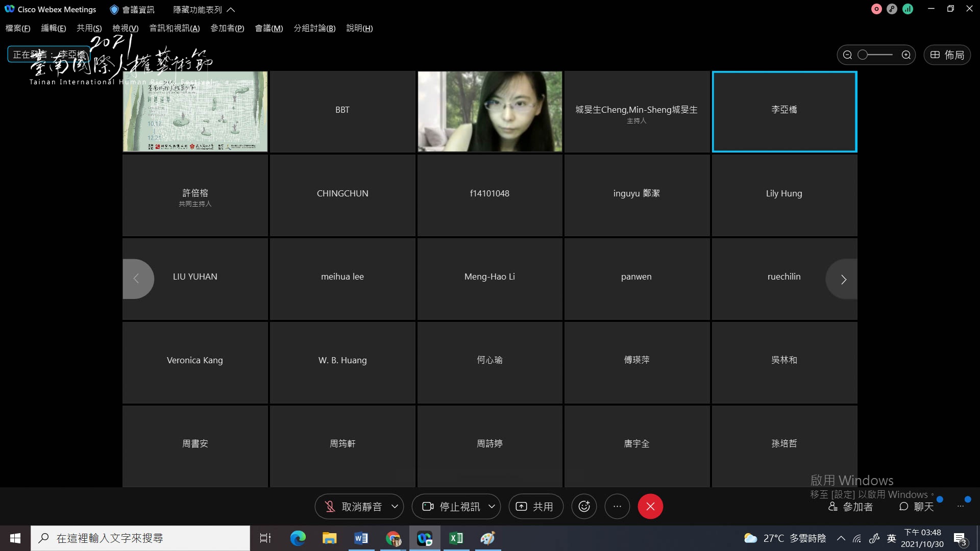
Task: Click the 會議資訊 shield icon
Action: pos(114,10)
